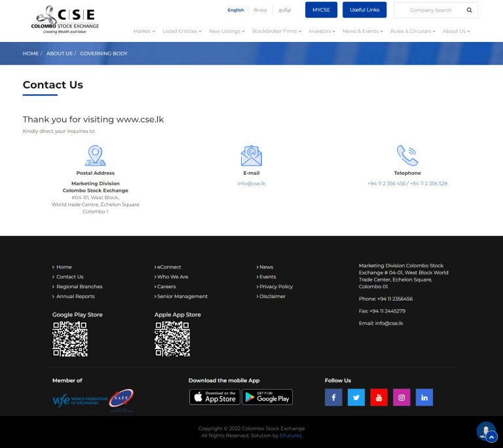Open the Instagram profile icon
This screenshot has height=448, width=503.
click(401, 398)
